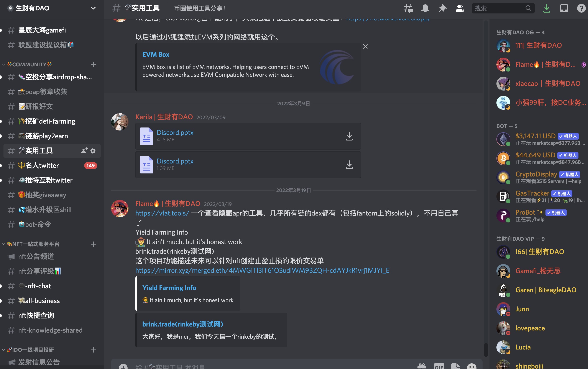Download the 1.09 MB Discord.pptx file
Image resolution: width=588 pixels, height=369 pixels.
pos(349,165)
